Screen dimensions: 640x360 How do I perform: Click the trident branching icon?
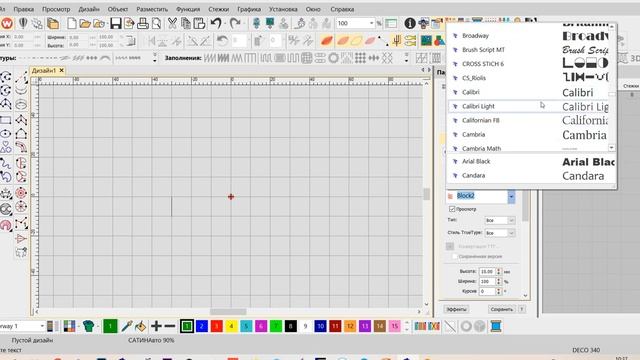coord(396,41)
